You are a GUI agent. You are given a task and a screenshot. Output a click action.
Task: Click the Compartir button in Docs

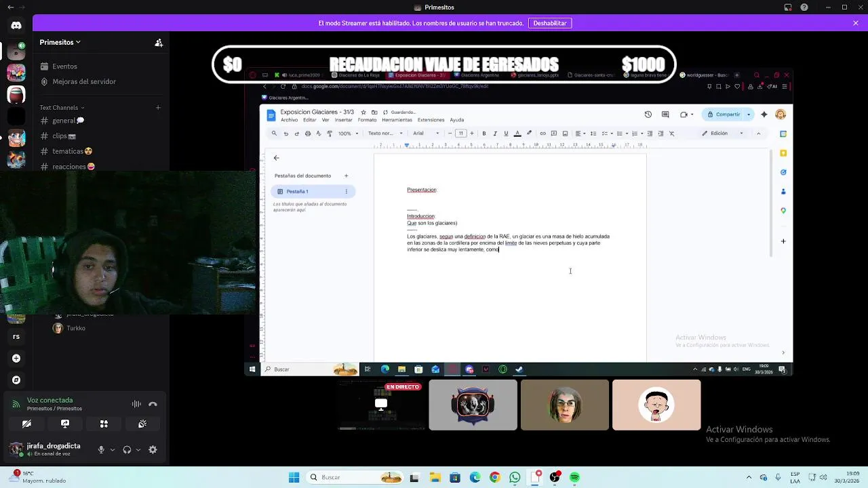724,115
